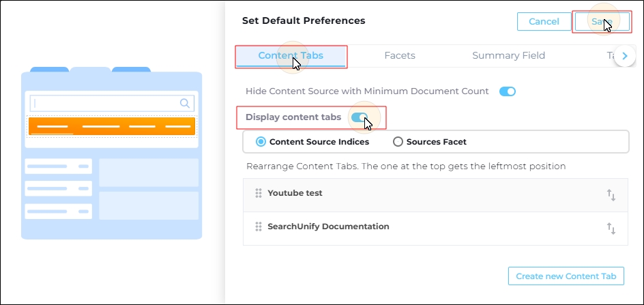
Task: Toggle Hide Content Source with Minimum Document Count
Action: click(x=508, y=91)
